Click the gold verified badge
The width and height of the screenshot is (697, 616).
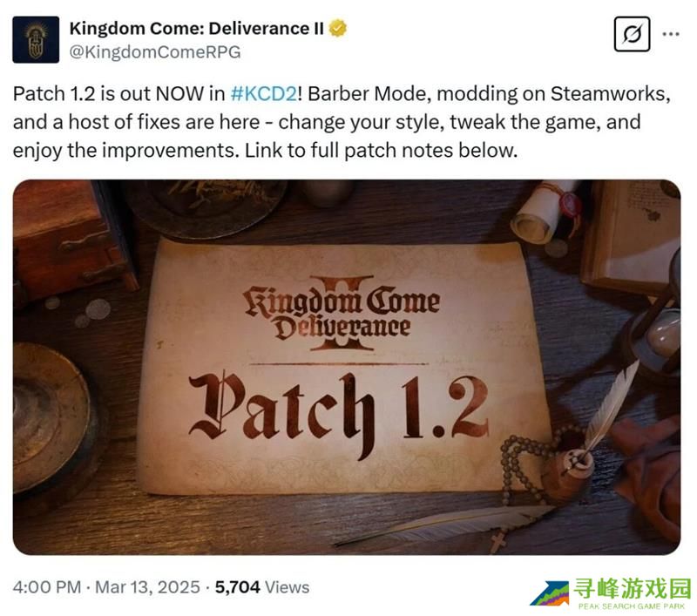click(x=338, y=29)
